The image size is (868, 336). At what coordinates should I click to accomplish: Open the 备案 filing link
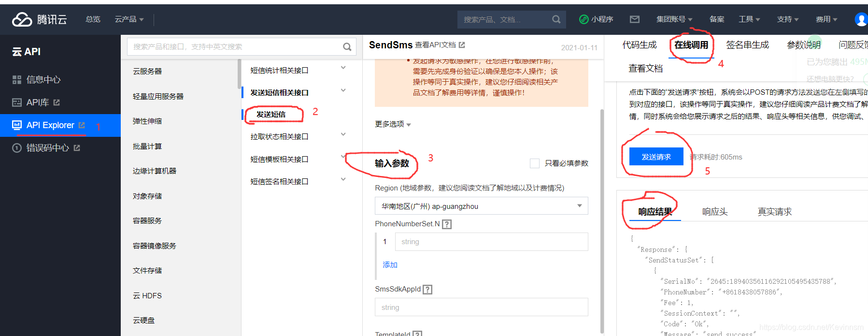(717, 19)
